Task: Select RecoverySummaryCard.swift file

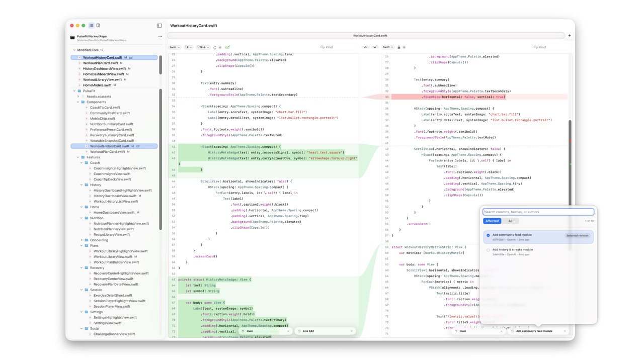Action: coord(112,135)
